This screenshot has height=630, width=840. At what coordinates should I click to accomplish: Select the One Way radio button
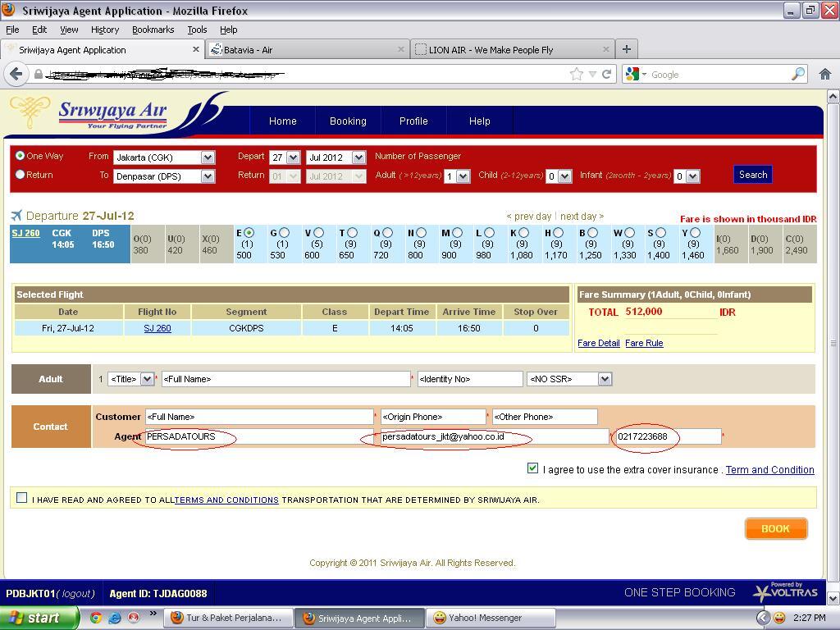pyautogui.click(x=20, y=156)
